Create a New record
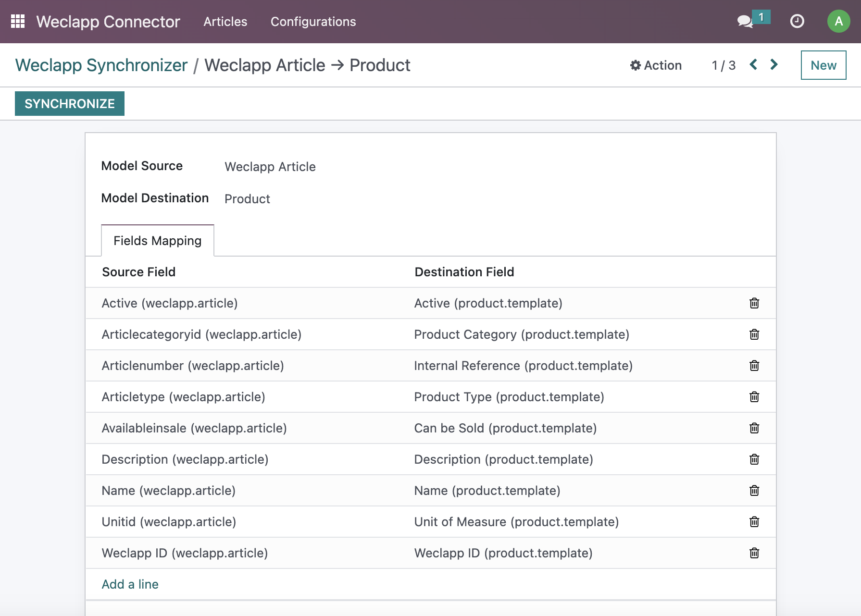861x616 pixels. (824, 65)
